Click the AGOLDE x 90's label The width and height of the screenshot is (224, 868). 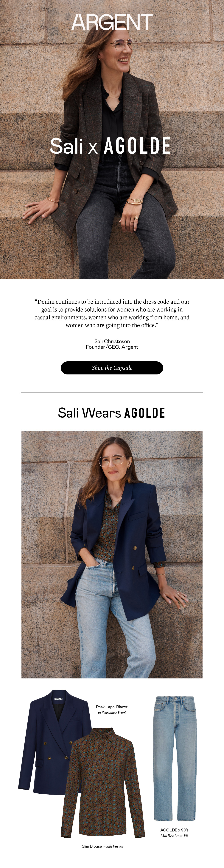point(174,830)
